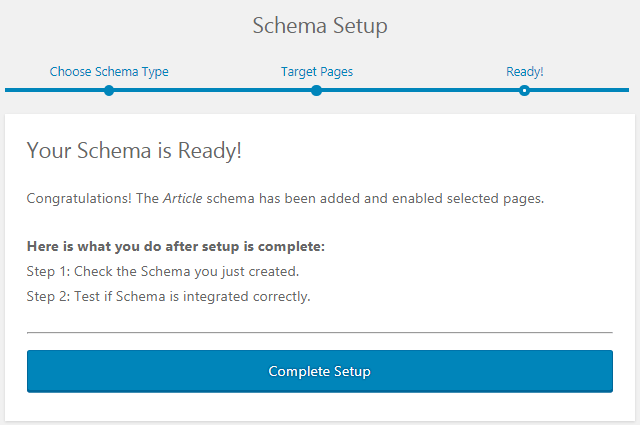This screenshot has height=425, width=640.
Task: Click the hollow Ready! step circle
Action: pos(524,90)
